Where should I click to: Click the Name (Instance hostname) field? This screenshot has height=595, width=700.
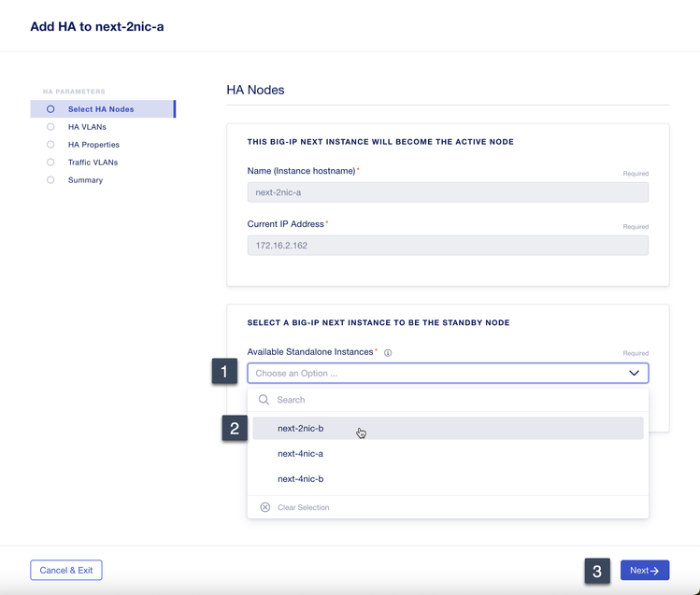point(448,192)
